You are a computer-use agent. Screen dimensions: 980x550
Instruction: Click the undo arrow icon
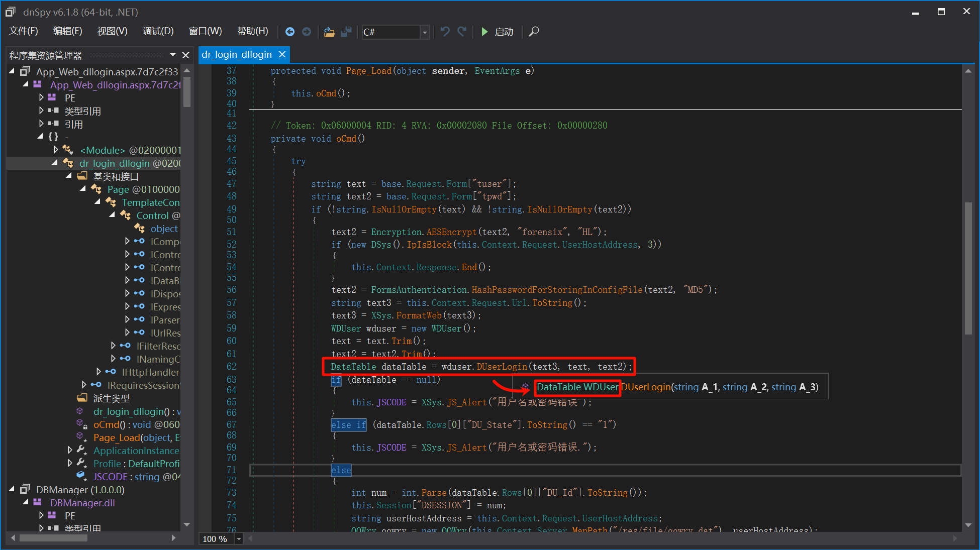pyautogui.click(x=445, y=32)
